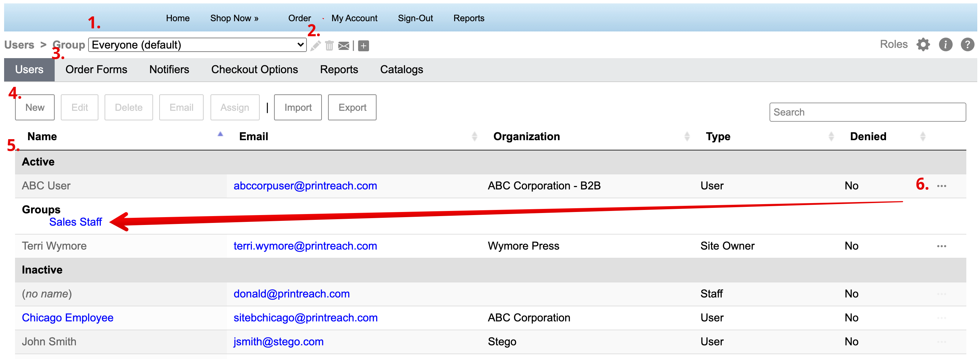Switch to the Checkout Options tab

pos(255,70)
